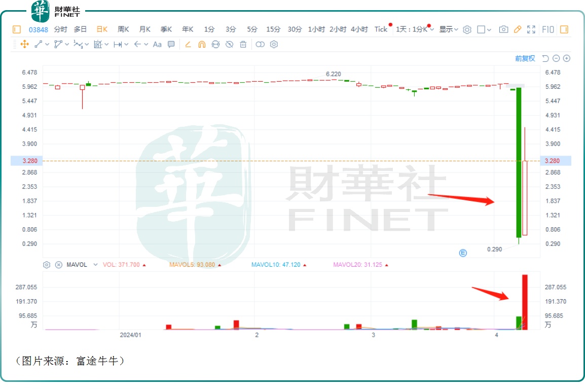
Task: Open the F10 company info button
Action: pos(548,29)
